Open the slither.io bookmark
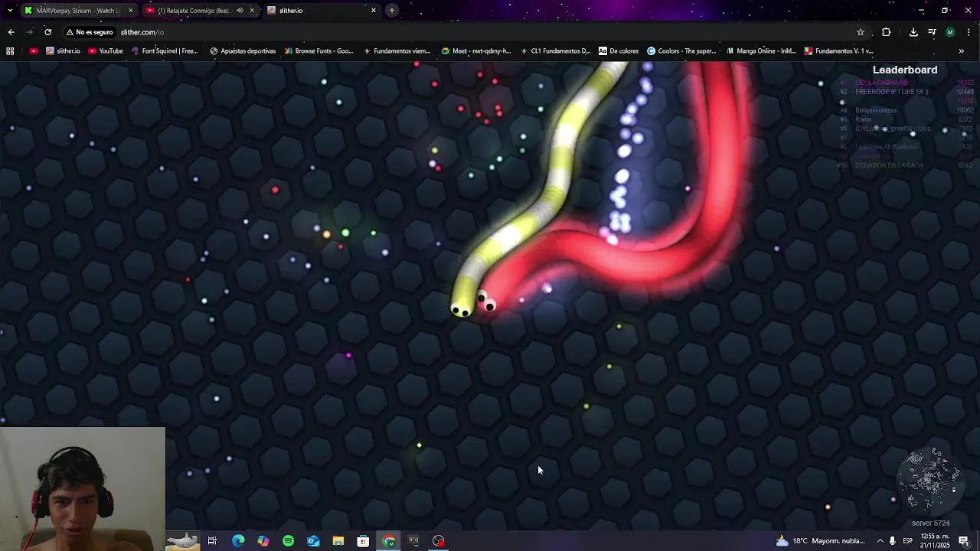Image resolution: width=980 pixels, height=551 pixels. 63,51
